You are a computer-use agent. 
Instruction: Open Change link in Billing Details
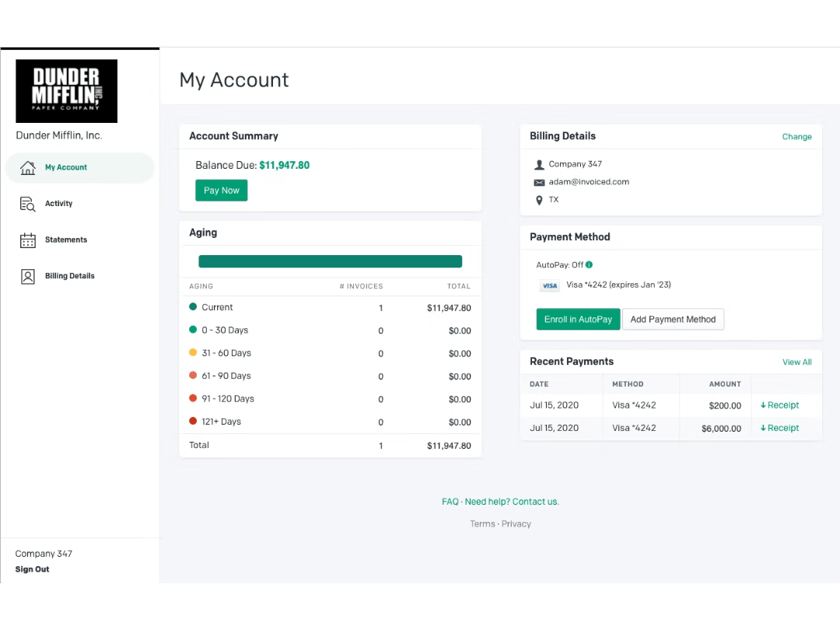796,136
